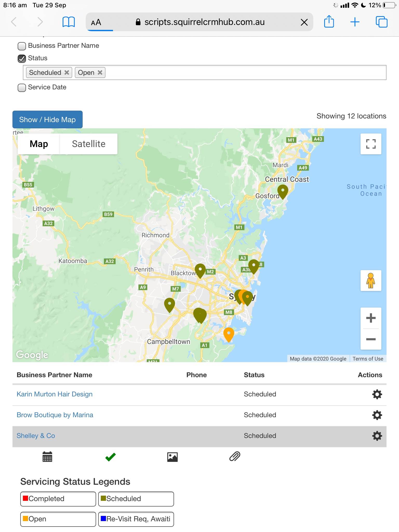Click the orange Open color swatch in legend

point(25,518)
